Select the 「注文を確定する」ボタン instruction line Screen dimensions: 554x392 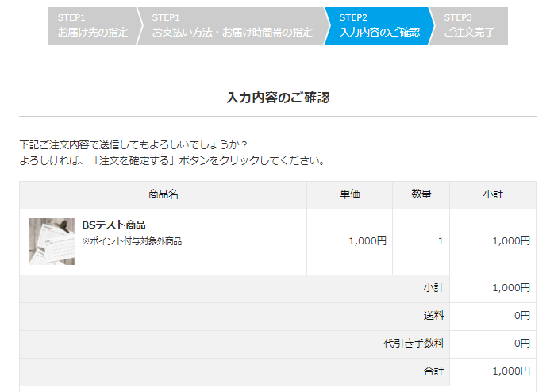pyautogui.click(x=172, y=160)
